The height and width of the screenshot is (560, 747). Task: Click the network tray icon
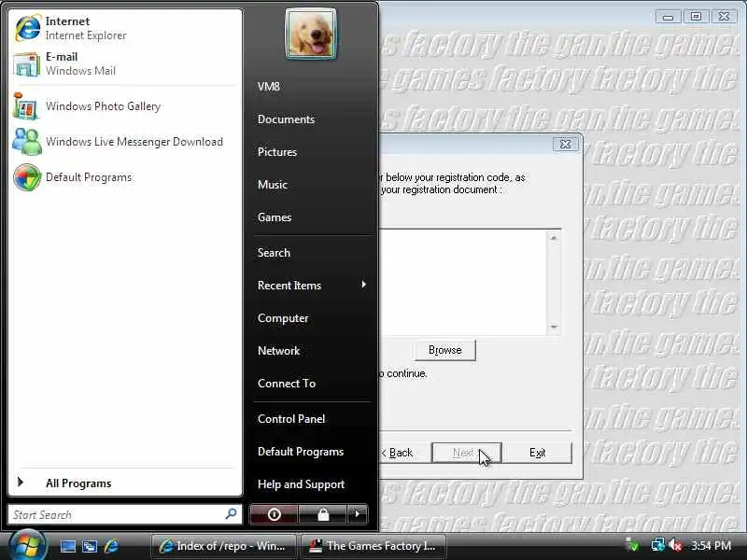(657, 545)
